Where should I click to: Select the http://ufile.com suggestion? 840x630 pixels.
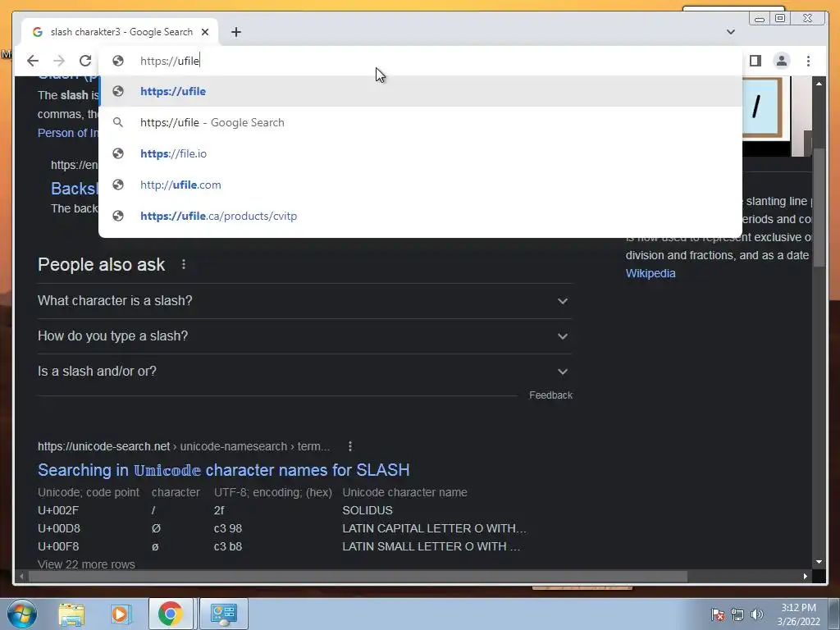[x=421, y=185]
